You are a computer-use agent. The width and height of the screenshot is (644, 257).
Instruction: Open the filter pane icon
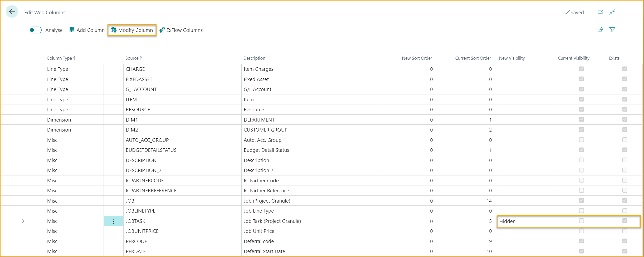[x=612, y=30]
